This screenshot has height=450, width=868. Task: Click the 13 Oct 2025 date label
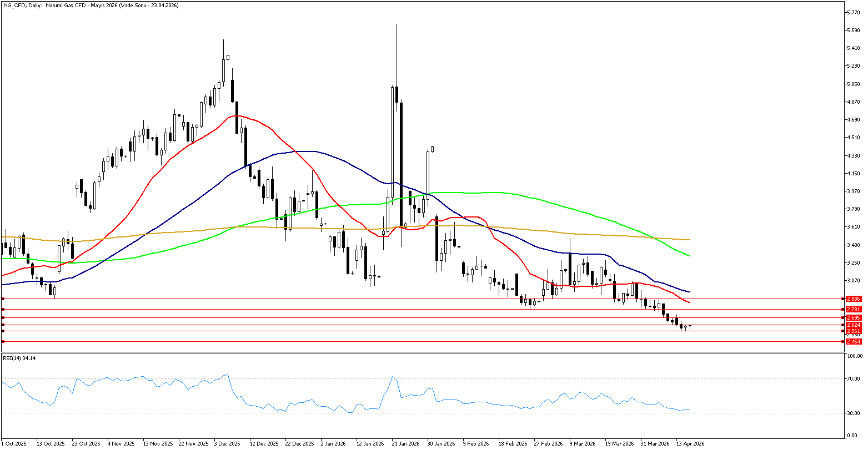(x=51, y=444)
